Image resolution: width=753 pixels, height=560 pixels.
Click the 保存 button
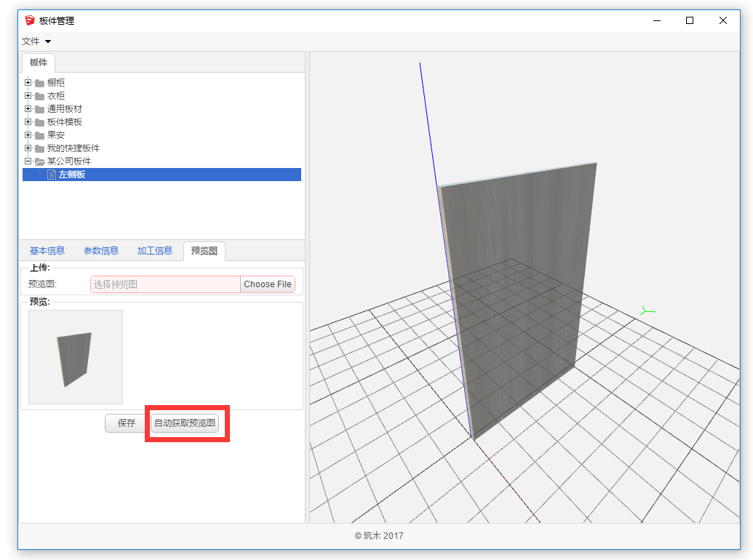point(127,423)
